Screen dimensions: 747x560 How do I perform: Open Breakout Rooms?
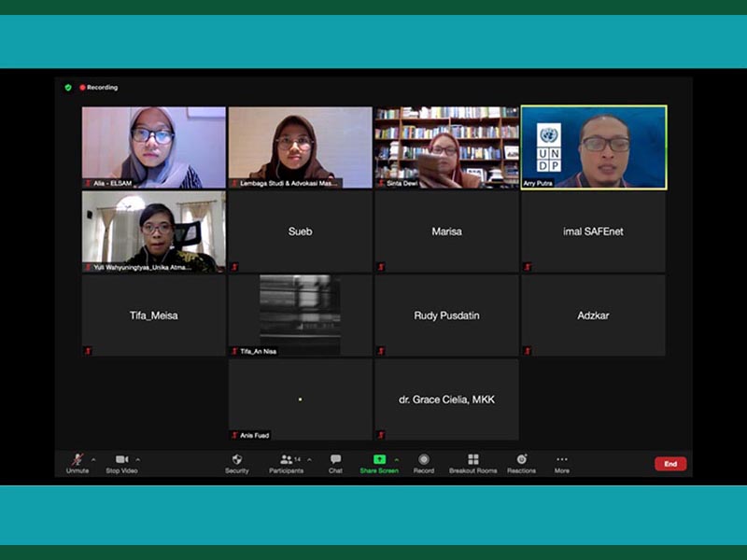tap(473, 463)
